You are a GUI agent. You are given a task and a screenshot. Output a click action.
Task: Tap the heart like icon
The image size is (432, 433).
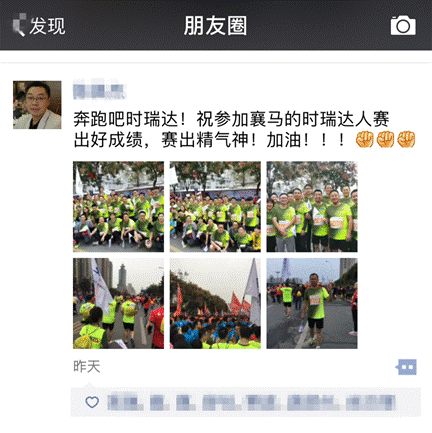pos(92,402)
